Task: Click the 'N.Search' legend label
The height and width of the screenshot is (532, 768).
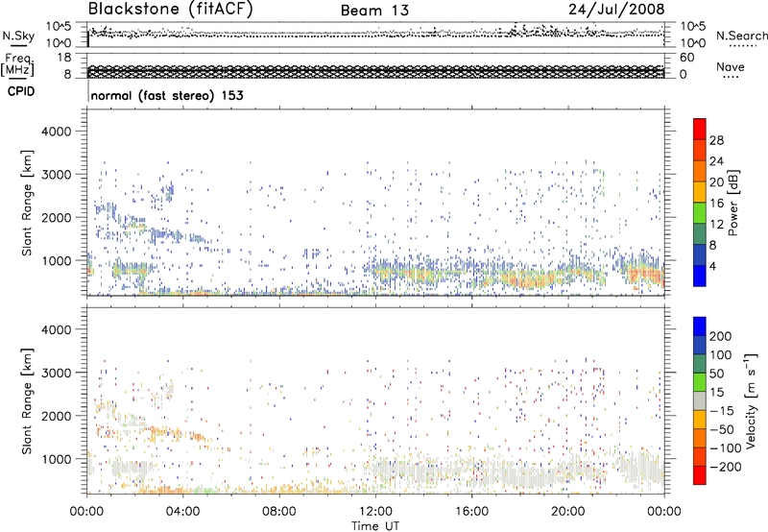Action: click(x=741, y=36)
